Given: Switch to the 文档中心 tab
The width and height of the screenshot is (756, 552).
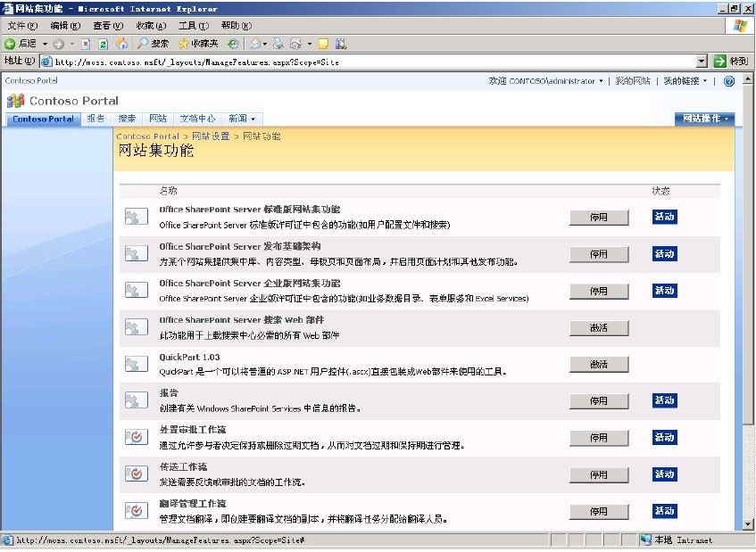Looking at the screenshot, I should tap(197, 119).
